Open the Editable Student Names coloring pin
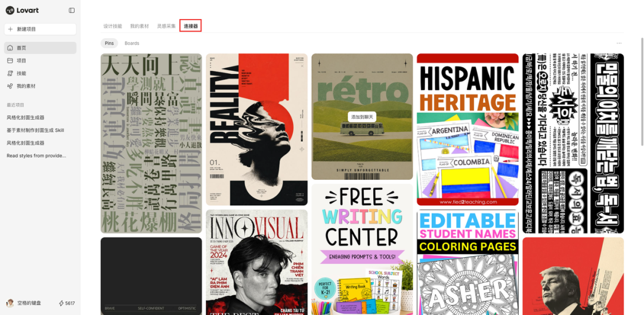The width and height of the screenshot is (644, 315). (467, 263)
